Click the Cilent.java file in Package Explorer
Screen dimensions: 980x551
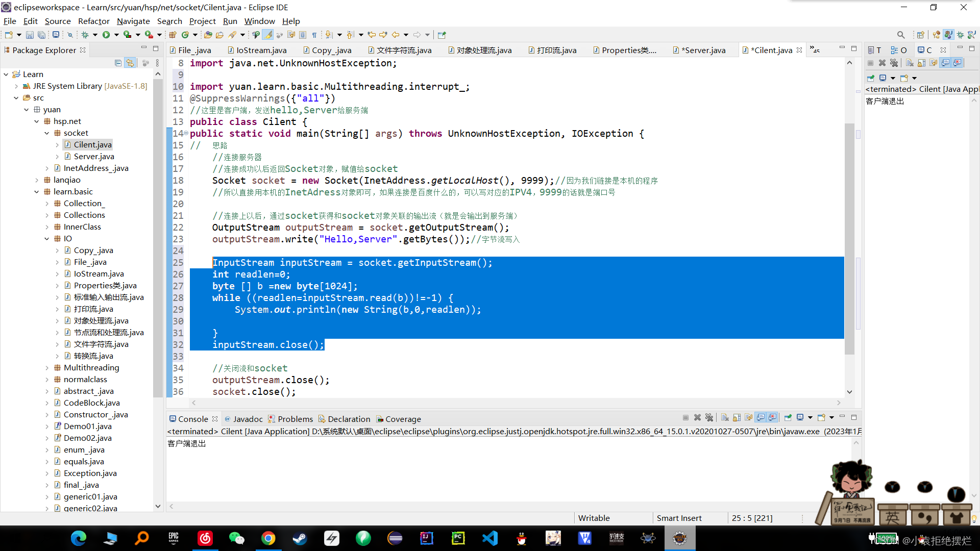click(93, 144)
